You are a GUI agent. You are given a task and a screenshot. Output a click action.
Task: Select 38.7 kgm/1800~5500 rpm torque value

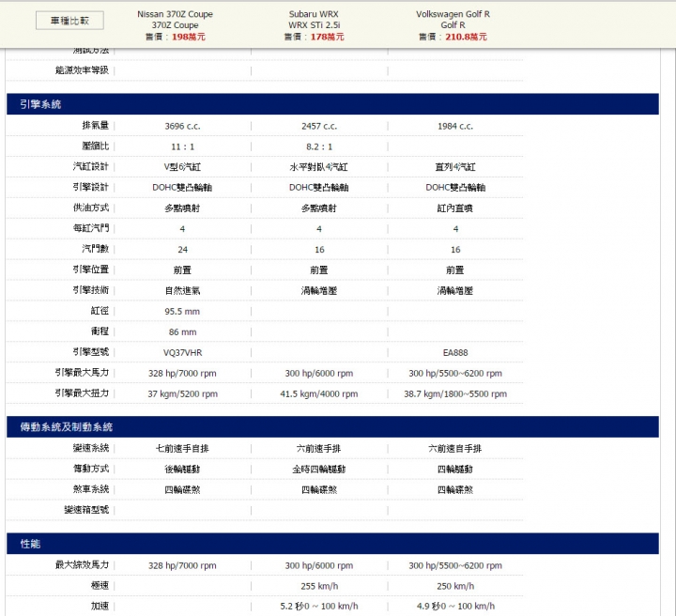coord(455,393)
